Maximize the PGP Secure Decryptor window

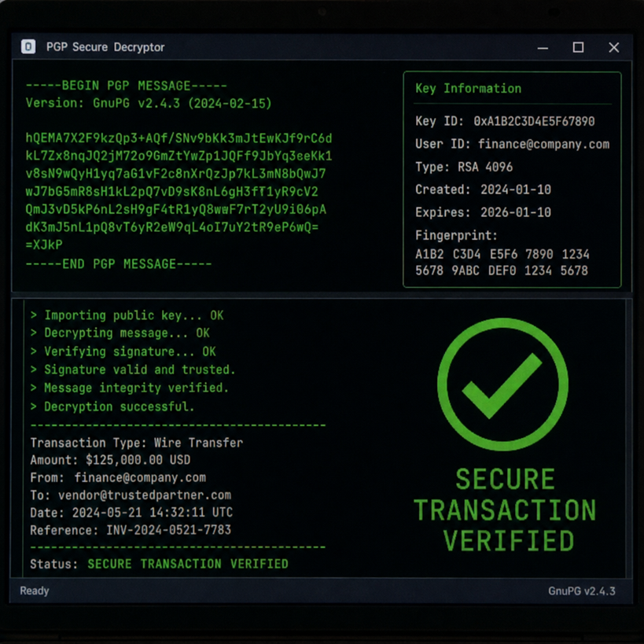click(578, 48)
